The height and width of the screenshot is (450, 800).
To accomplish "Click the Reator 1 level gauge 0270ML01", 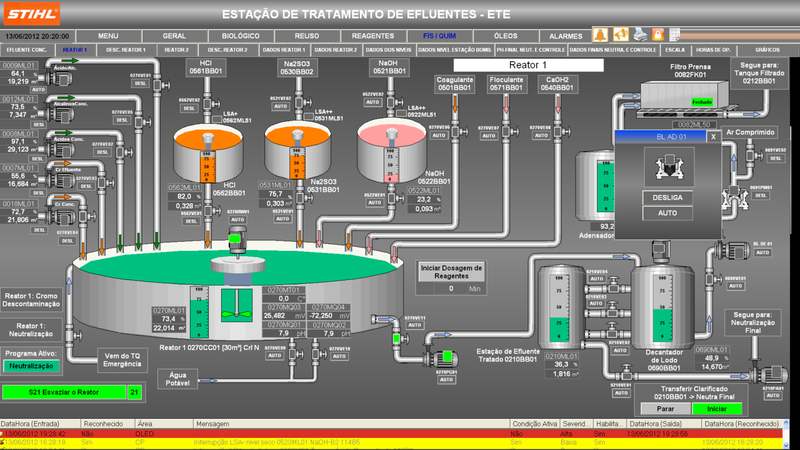I will point(199,312).
